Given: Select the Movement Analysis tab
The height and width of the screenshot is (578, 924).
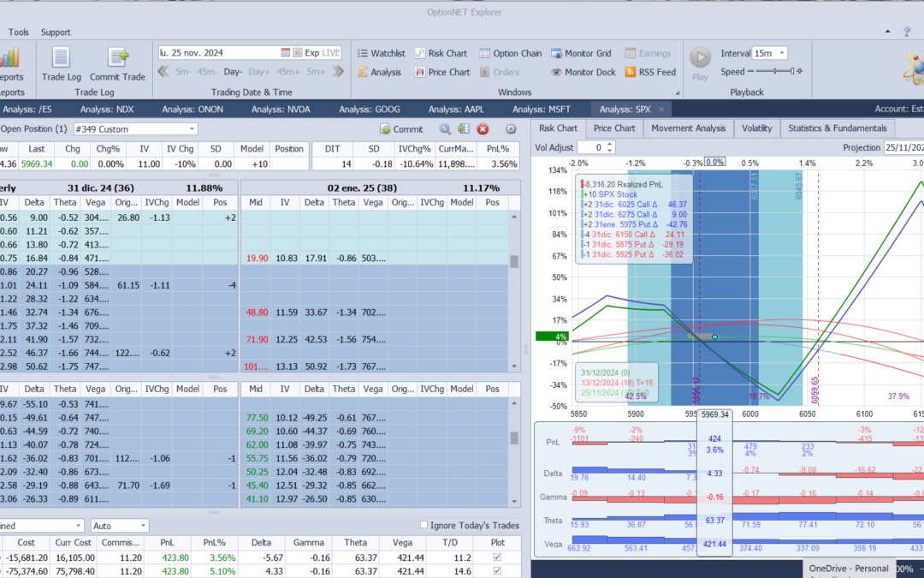Looking at the screenshot, I should click(x=688, y=128).
